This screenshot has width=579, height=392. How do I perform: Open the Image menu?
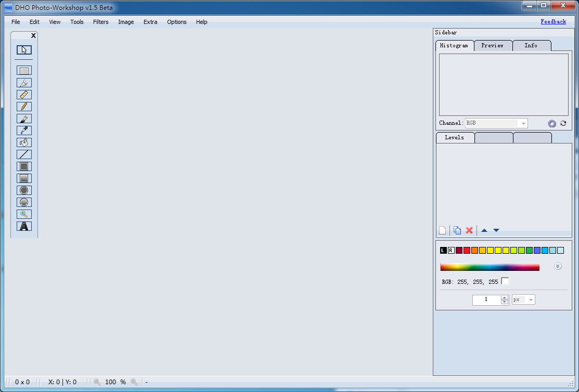[126, 22]
